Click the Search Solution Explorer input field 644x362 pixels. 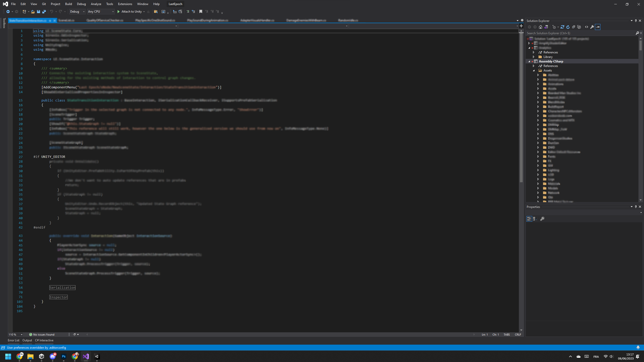click(x=580, y=33)
